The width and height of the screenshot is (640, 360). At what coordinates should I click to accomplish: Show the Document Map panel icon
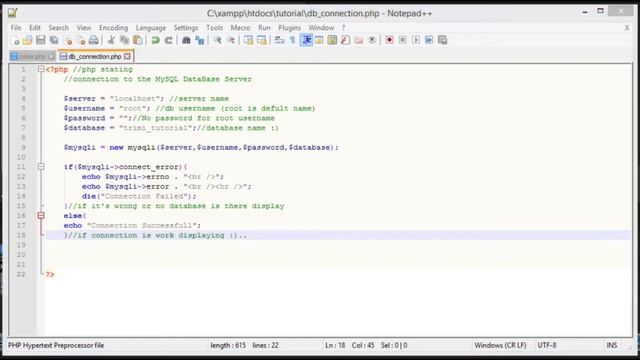[x=332, y=40]
